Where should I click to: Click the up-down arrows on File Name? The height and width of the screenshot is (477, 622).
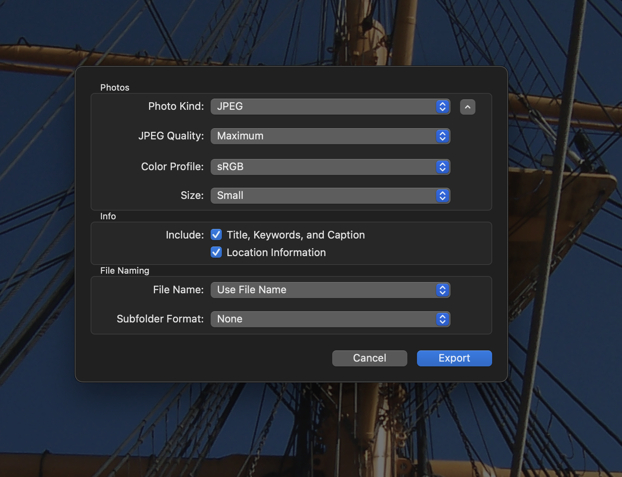coord(442,290)
